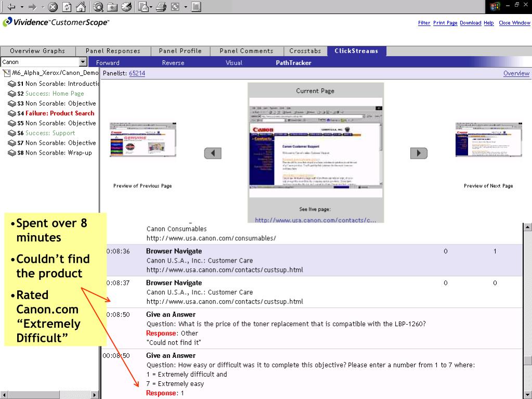Screen dimensions: 532x399
Task: Click the Windows flag logo icon
Action: [x=495, y=6]
